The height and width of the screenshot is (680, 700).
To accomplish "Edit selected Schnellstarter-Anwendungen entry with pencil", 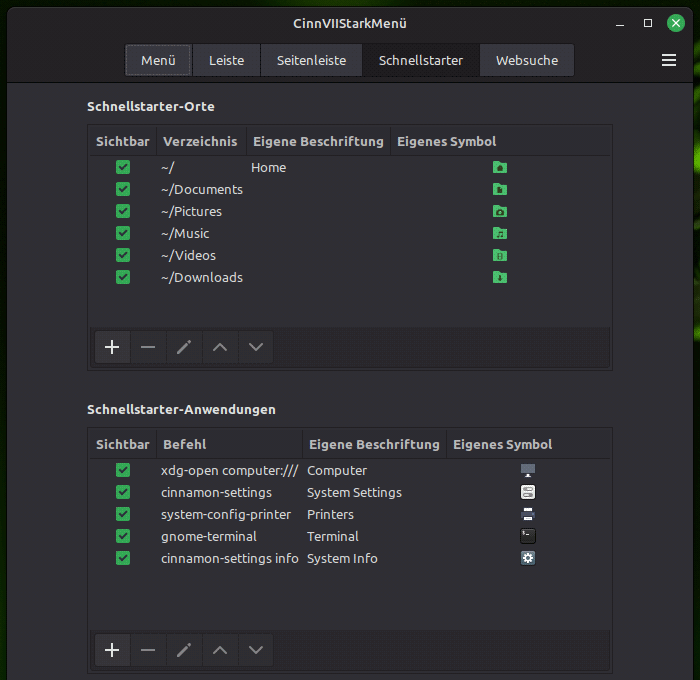I will point(184,650).
